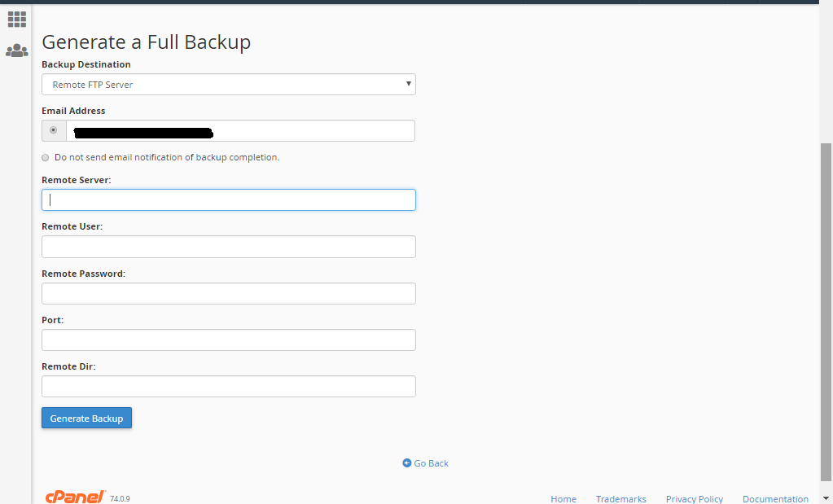
Task: Focus the Email Address input field
Action: point(240,130)
